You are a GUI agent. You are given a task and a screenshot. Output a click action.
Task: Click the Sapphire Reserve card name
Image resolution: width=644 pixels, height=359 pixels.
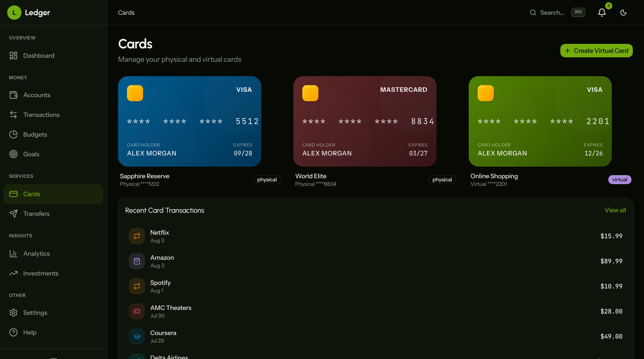[x=144, y=176]
